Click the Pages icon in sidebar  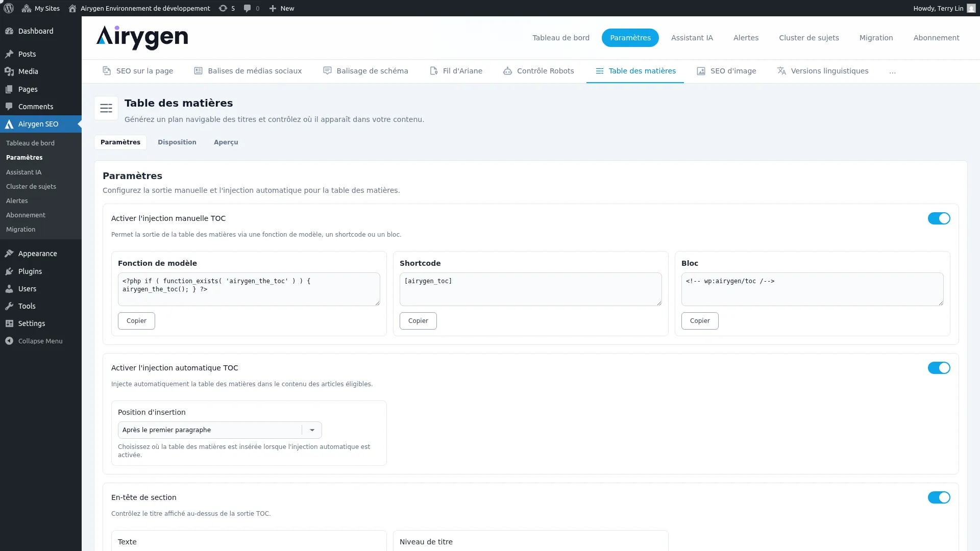click(x=9, y=89)
